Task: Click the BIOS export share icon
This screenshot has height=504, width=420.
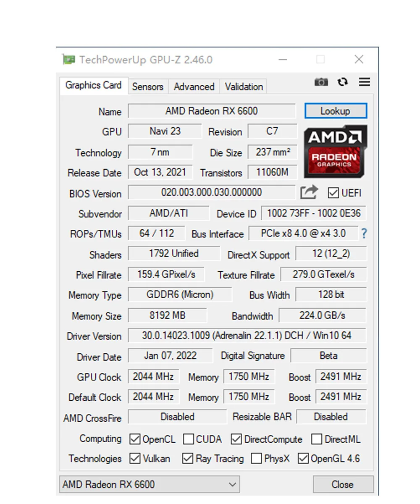Action: 309,192
